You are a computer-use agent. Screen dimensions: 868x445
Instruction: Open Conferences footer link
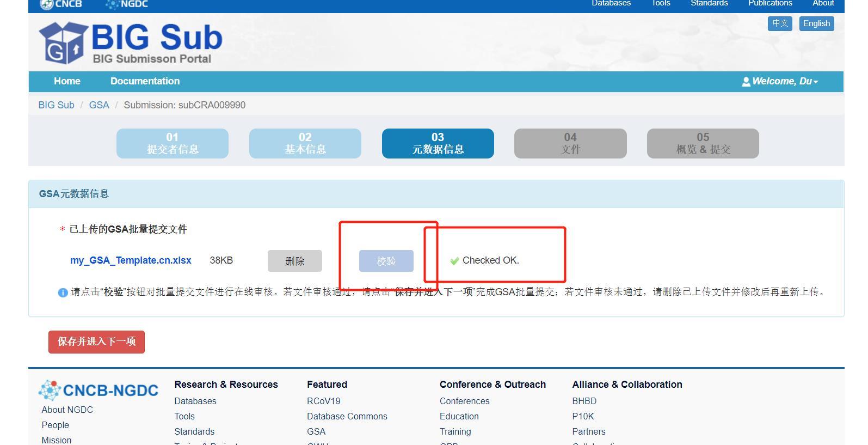pos(465,401)
